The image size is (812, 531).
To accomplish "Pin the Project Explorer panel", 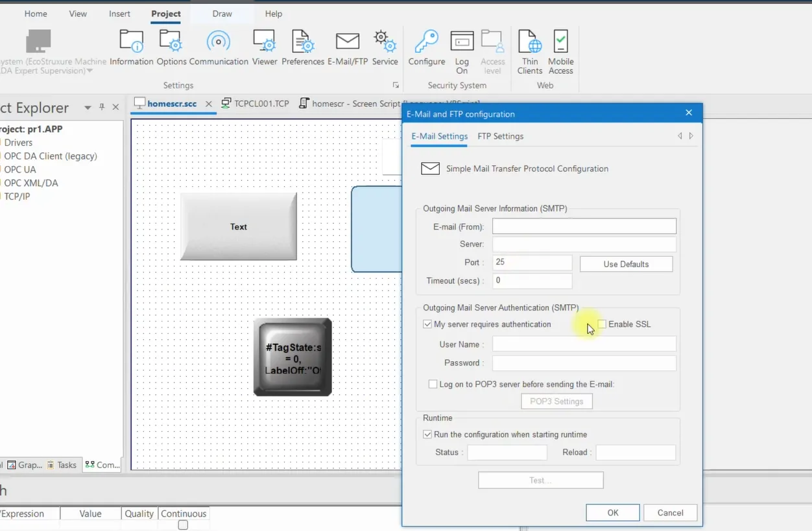I will click(x=102, y=107).
